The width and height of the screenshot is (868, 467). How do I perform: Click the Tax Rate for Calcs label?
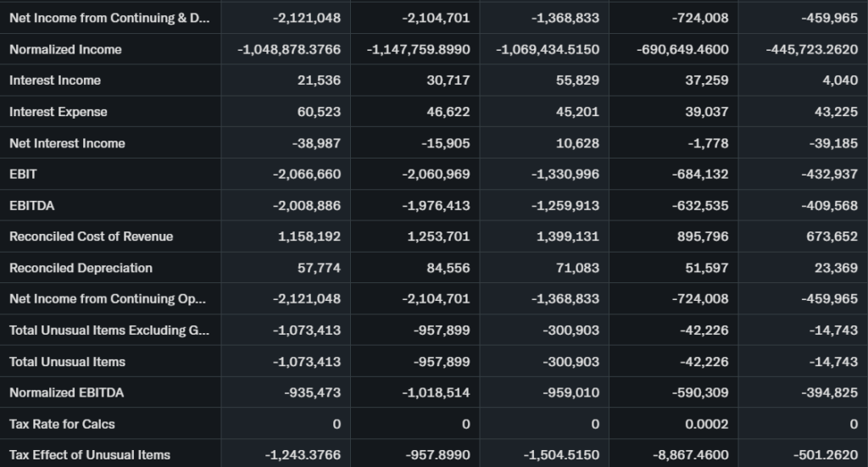pos(62,424)
